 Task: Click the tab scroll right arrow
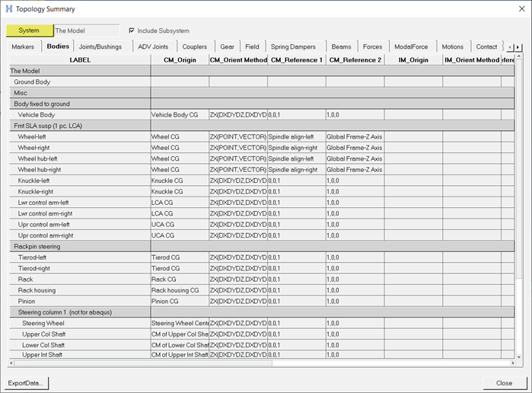(x=518, y=47)
